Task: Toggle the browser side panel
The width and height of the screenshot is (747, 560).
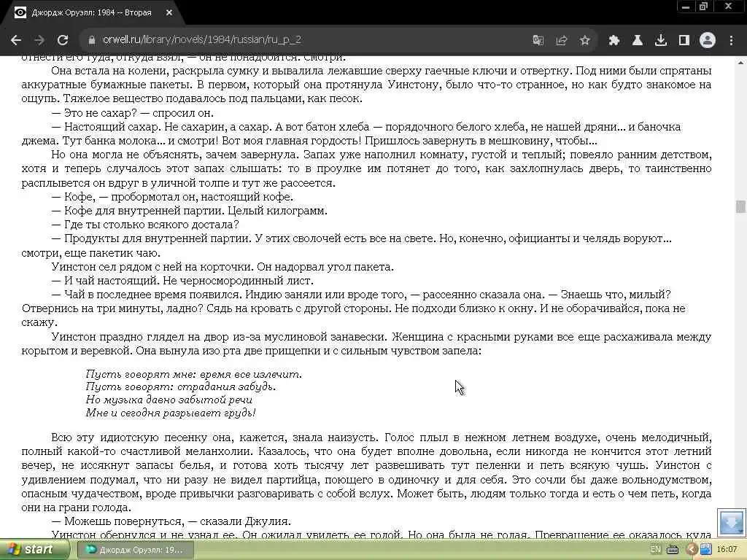Action: click(x=684, y=41)
